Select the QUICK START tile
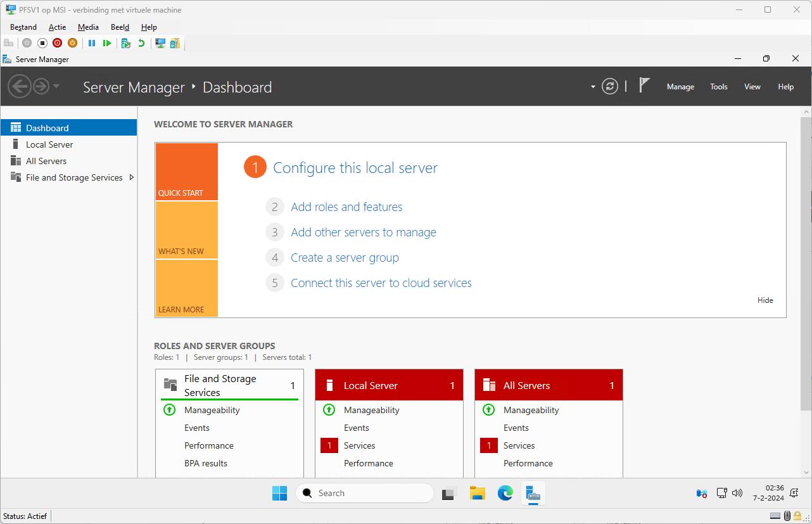Screen dimensions: 812x524 tap(187, 172)
